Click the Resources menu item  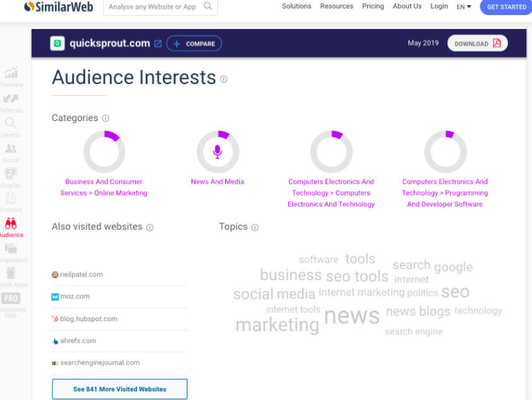pos(336,6)
